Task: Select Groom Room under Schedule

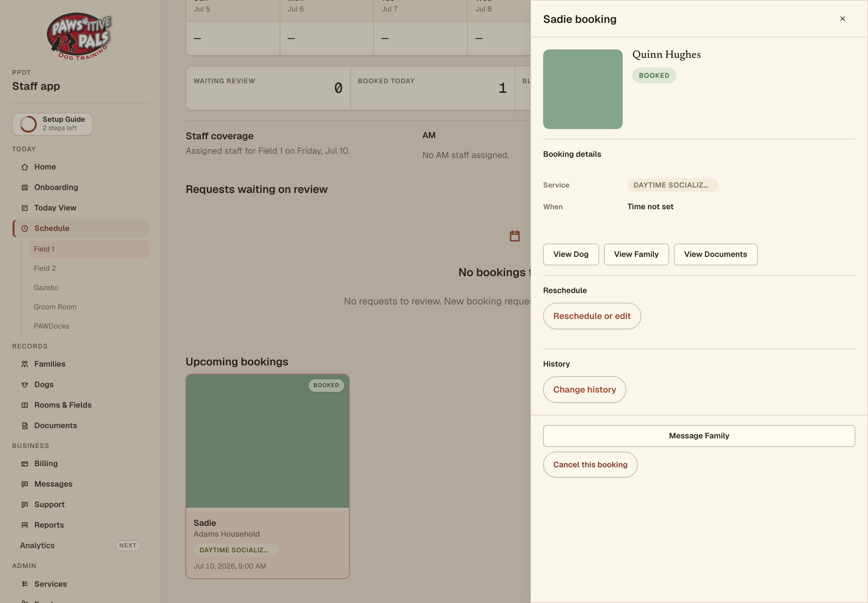Action: pyautogui.click(x=89, y=307)
